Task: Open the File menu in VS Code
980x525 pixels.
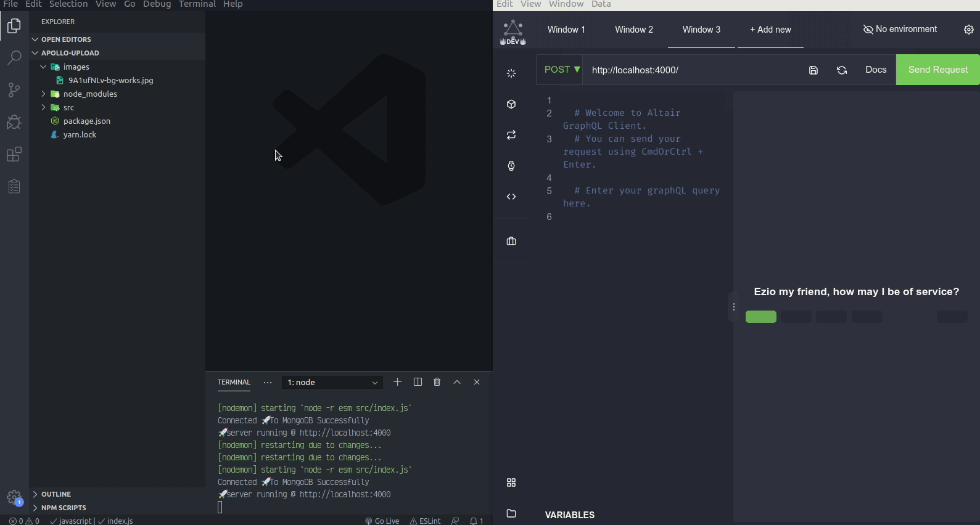Action: coord(10,4)
